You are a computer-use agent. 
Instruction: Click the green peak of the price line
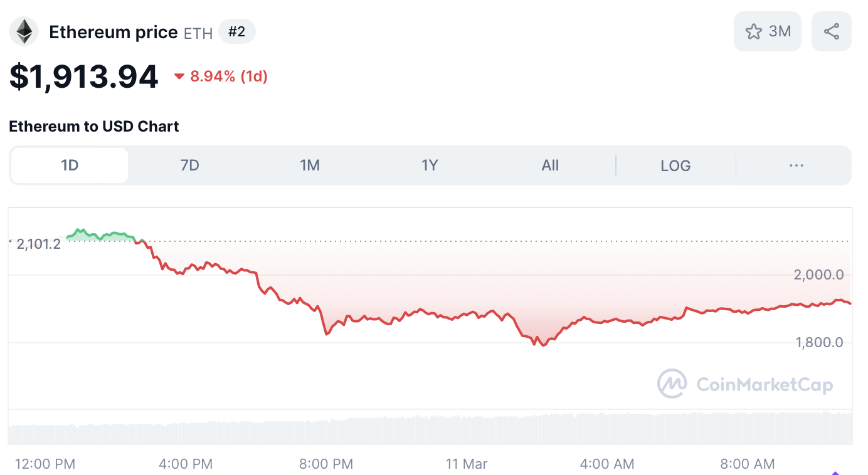pos(78,230)
